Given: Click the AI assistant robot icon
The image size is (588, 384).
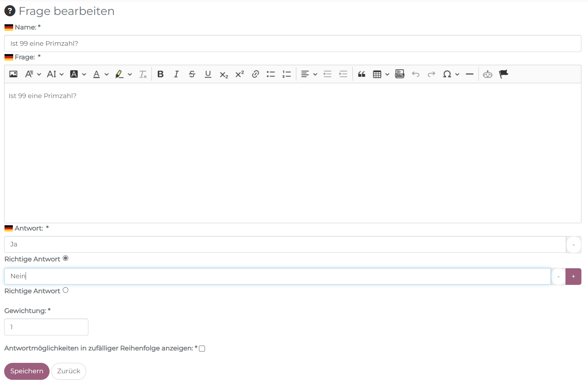Looking at the screenshot, I should tap(488, 74).
